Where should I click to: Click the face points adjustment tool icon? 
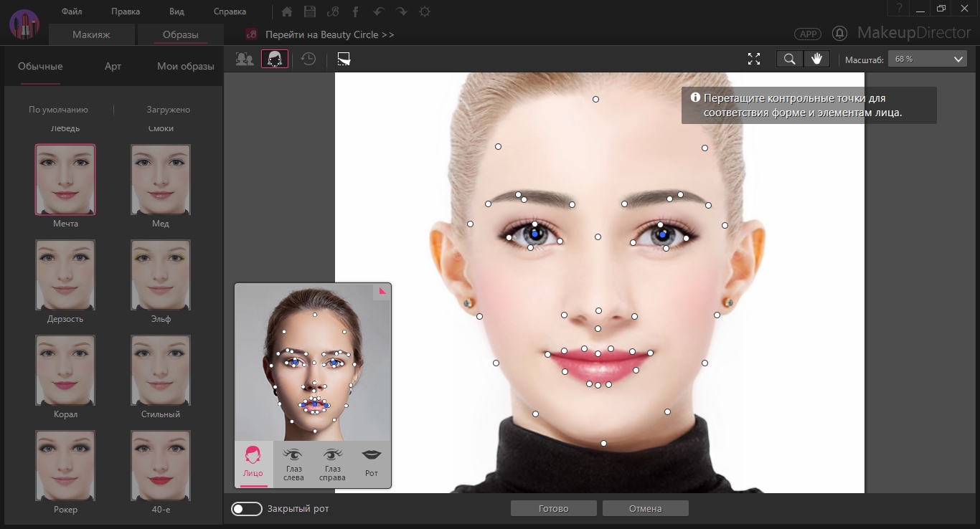[274, 59]
